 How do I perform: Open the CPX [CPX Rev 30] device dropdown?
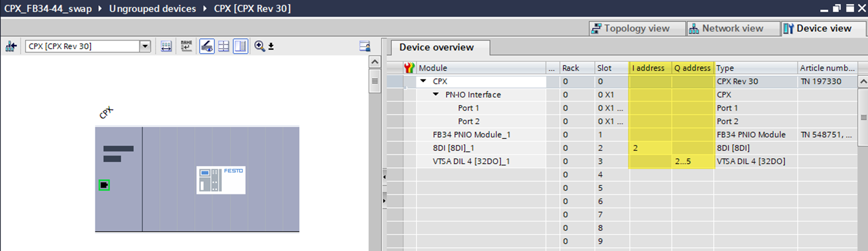[x=145, y=46]
